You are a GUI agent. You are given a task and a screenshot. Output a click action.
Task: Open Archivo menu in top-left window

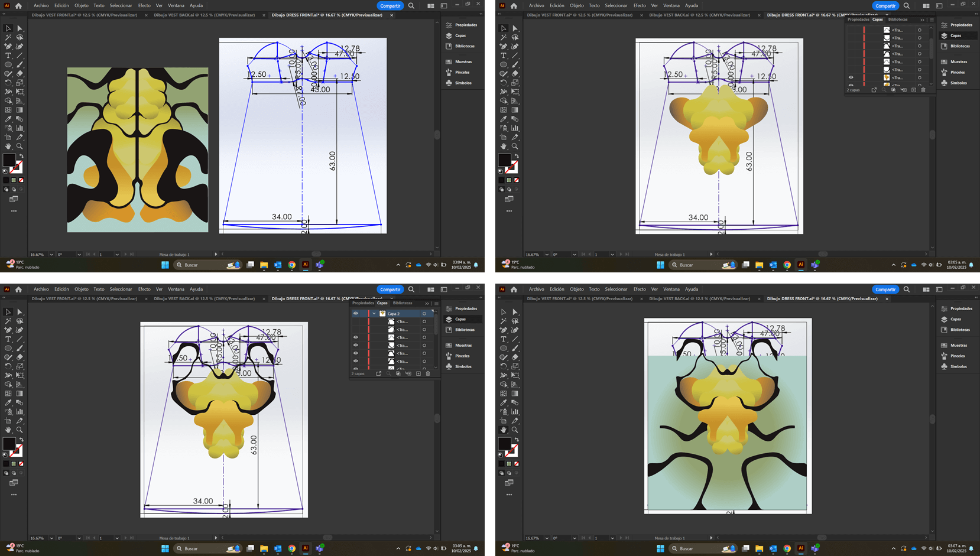[41, 6]
